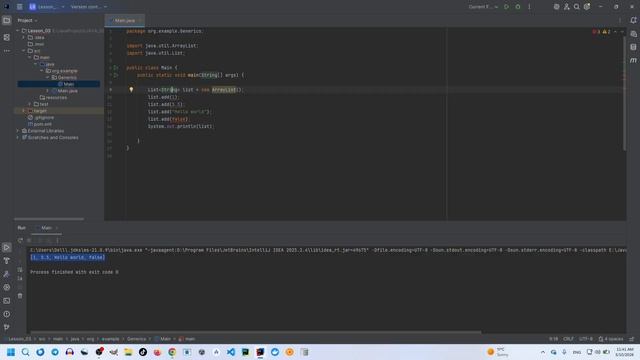The width and height of the screenshot is (640, 360).
Task: Clear all console output trash icon
Action: click(20, 296)
